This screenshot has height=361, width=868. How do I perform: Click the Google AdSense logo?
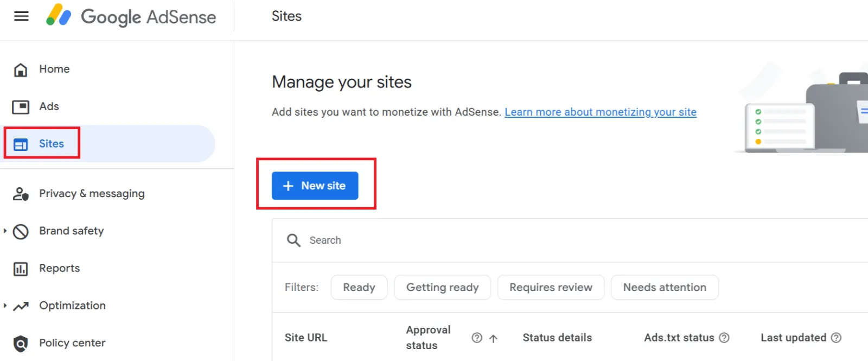click(131, 16)
